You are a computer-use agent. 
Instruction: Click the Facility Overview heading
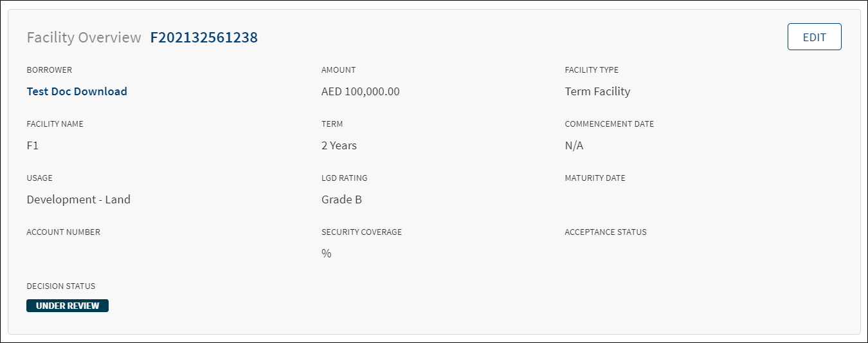84,38
